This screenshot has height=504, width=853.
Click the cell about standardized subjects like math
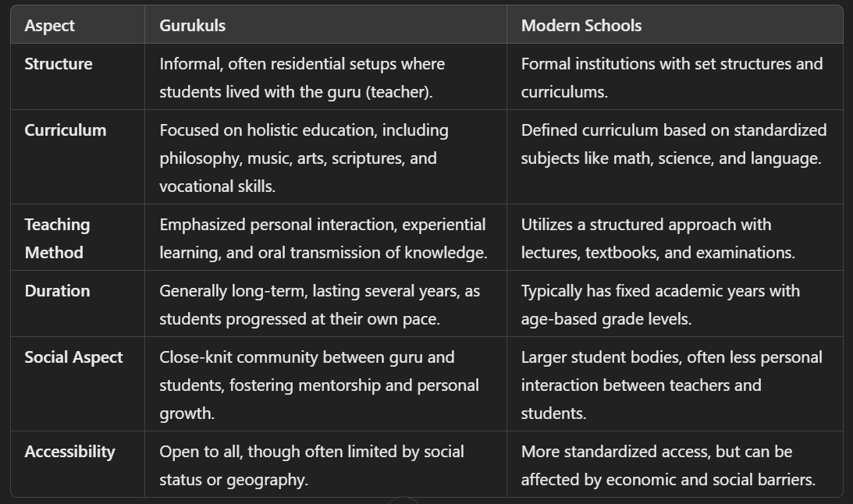click(x=674, y=144)
